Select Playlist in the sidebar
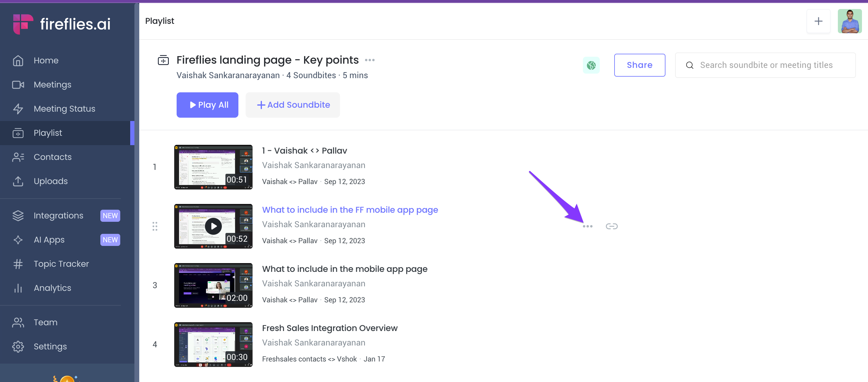 (67, 133)
